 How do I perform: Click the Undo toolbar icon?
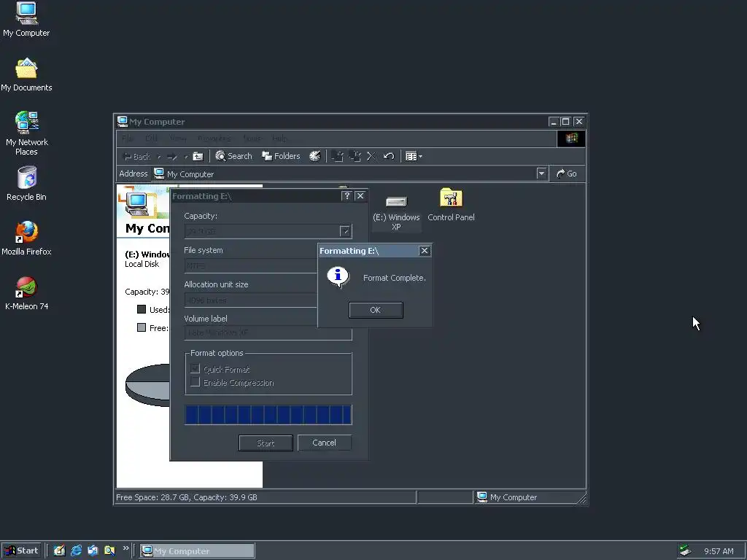click(x=389, y=156)
